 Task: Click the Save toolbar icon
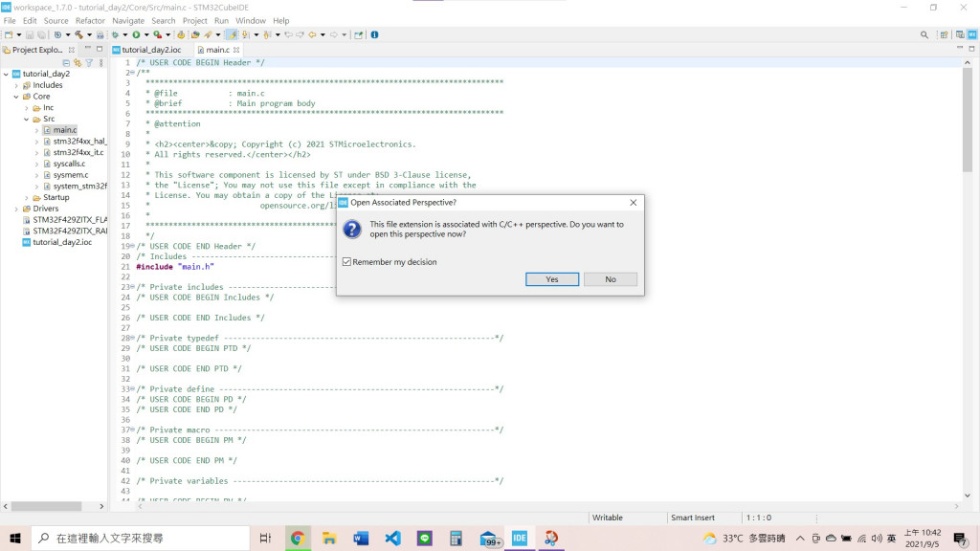click(30, 35)
